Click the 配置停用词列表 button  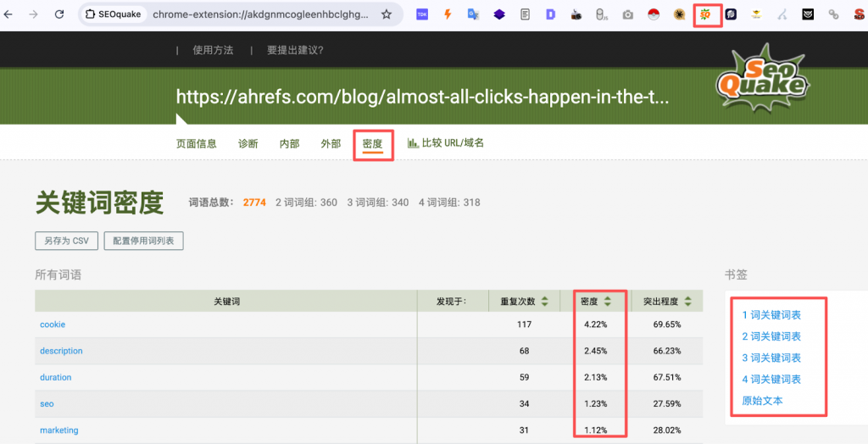pos(143,241)
